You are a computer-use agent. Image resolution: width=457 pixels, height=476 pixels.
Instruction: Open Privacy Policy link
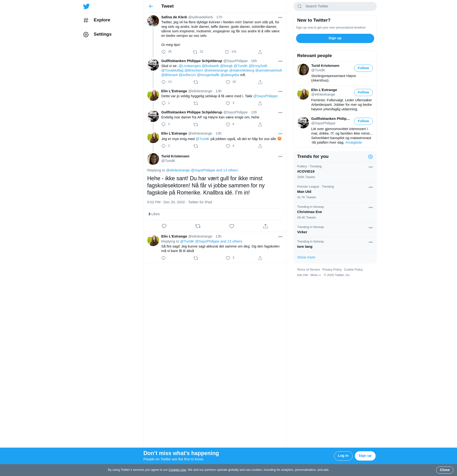332,270
